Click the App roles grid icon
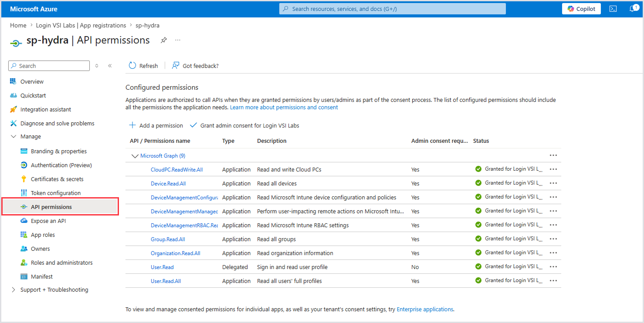This screenshot has height=323, width=644. click(24, 235)
